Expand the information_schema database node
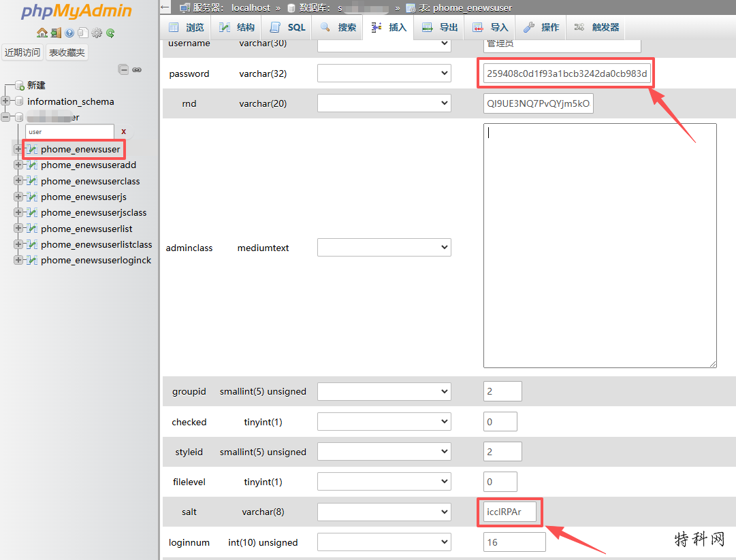 pyautogui.click(x=5, y=101)
